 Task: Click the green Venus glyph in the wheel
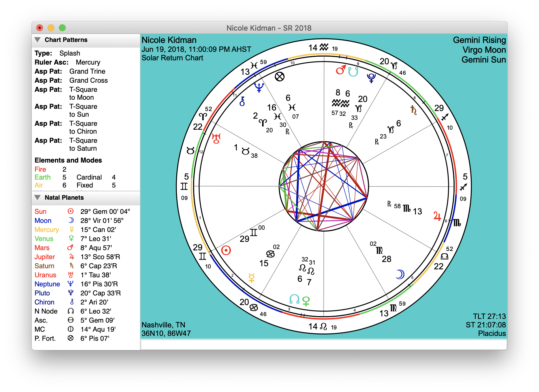click(306, 301)
